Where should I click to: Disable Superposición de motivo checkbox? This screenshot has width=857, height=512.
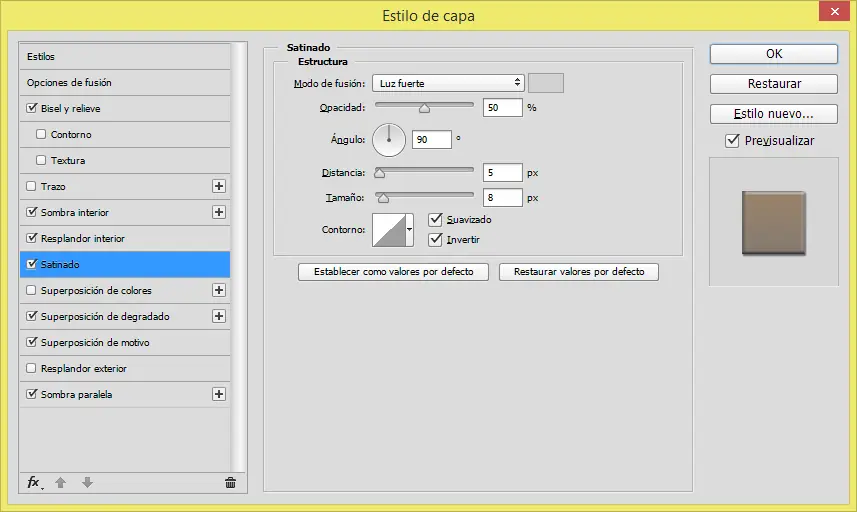pyautogui.click(x=32, y=342)
